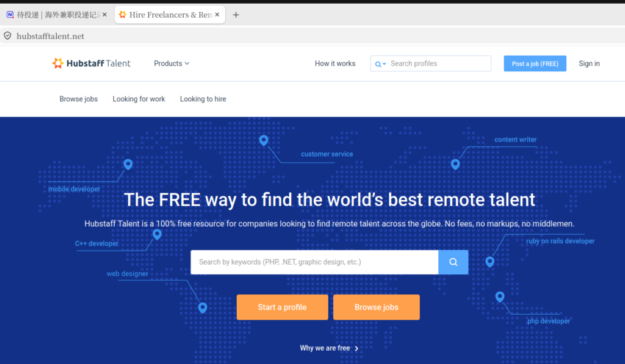625x364 pixels.
Task: Click the Post a job (FREE) button
Action: click(x=535, y=64)
